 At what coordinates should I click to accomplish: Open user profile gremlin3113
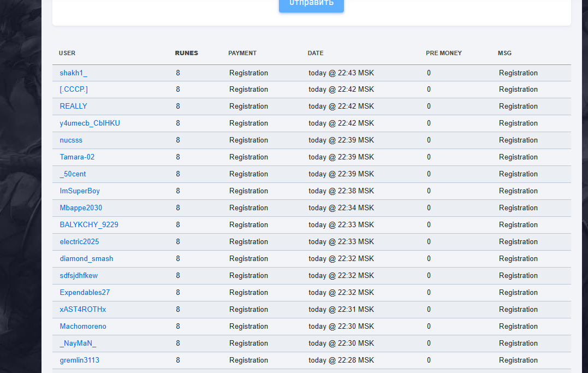[80, 360]
